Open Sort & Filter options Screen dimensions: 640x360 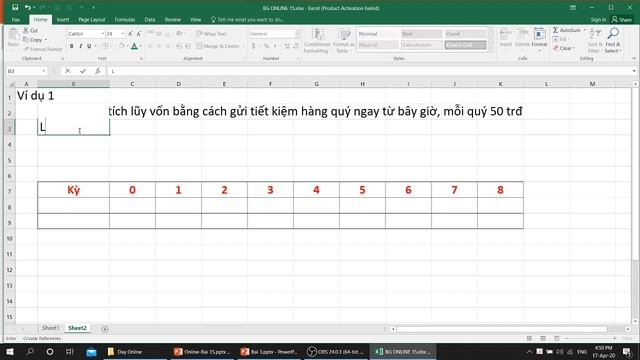(x=595, y=40)
